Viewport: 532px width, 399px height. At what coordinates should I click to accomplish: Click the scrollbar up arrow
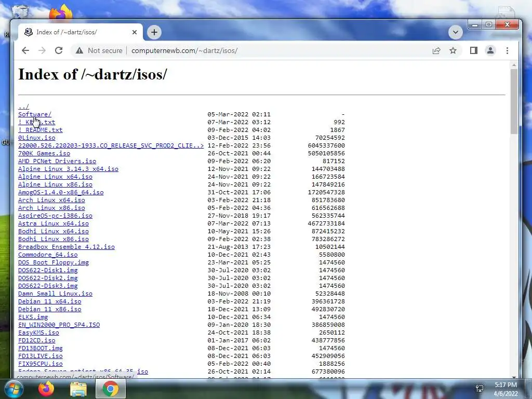[514, 64]
